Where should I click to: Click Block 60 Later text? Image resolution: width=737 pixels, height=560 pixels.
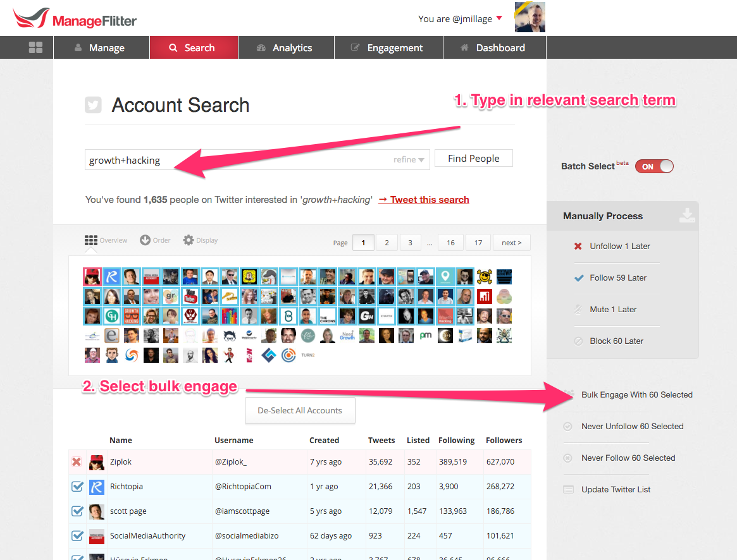(617, 341)
